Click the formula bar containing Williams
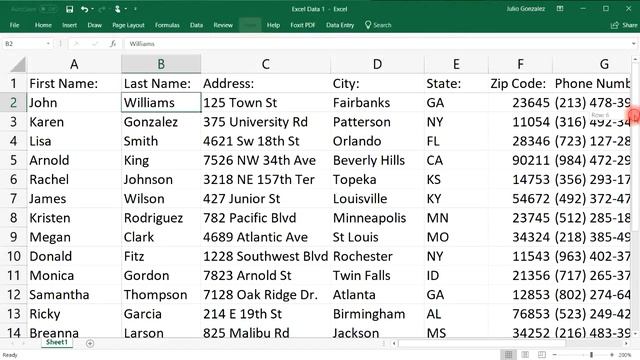This screenshot has width=640, height=360. click(378, 44)
